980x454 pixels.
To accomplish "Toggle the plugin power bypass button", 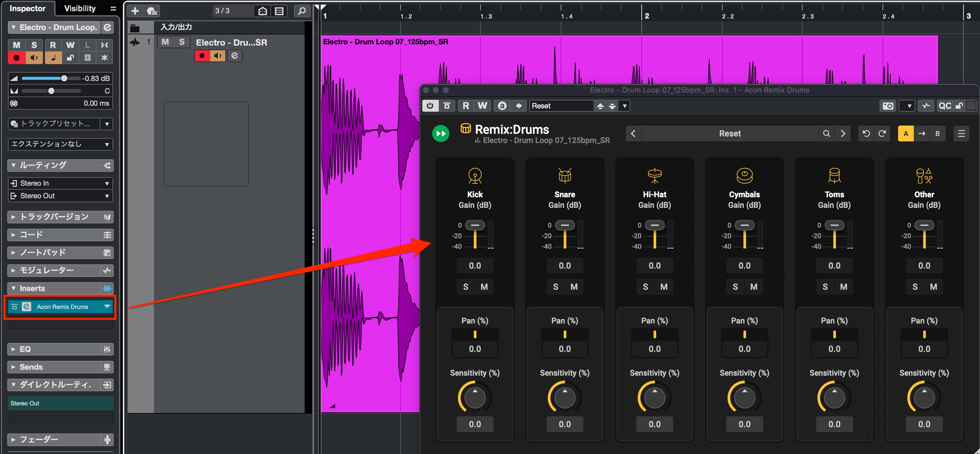I will coord(430,106).
